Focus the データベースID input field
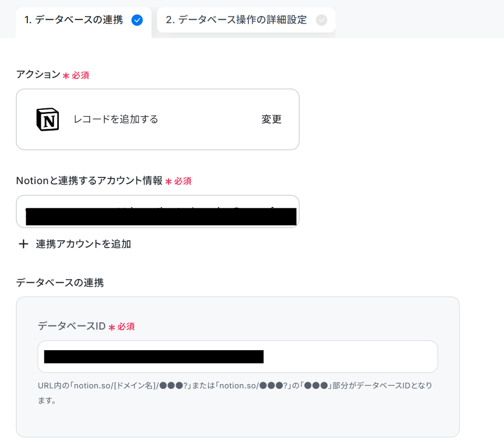This screenshot has height=442, width=504. pyautogui.click(x=238, y=357)
